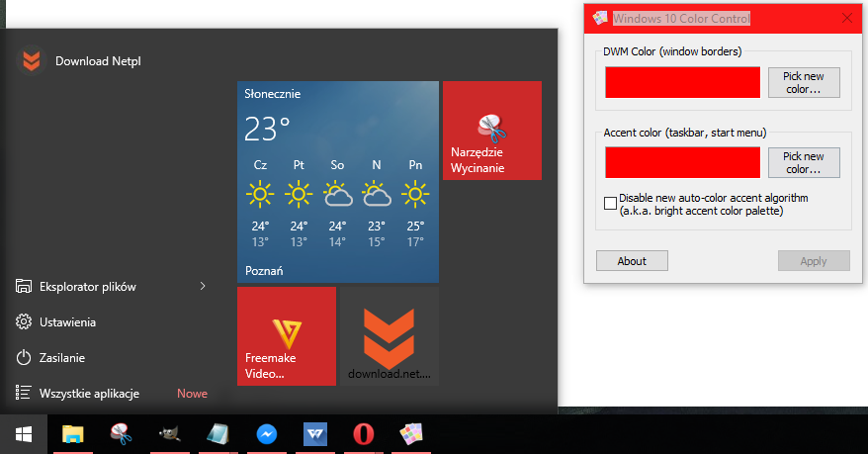Click the DWM Color red swatch

coord(682,82)
